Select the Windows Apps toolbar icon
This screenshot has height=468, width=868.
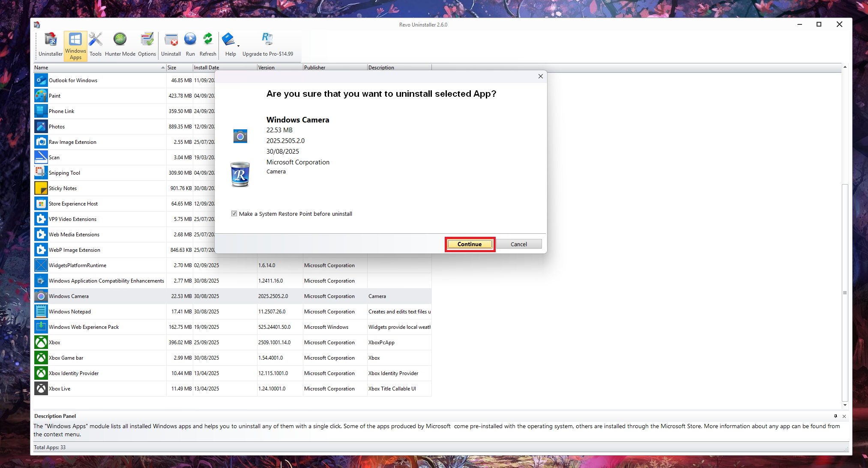(x=75, y=40)
